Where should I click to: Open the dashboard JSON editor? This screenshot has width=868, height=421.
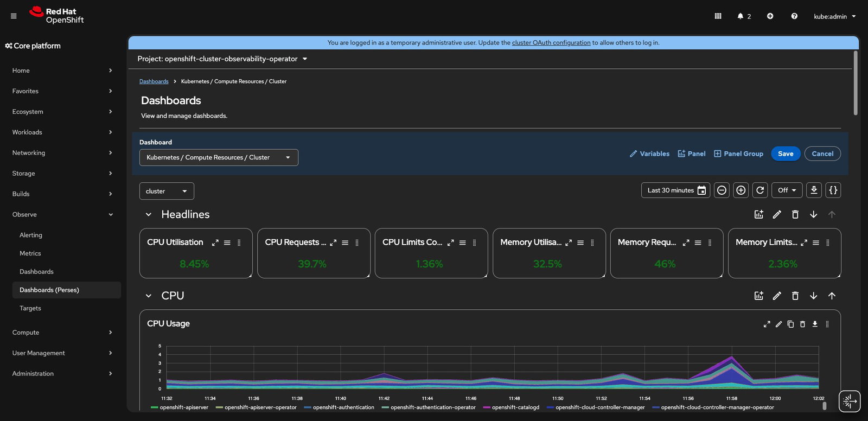coord(833,190)
